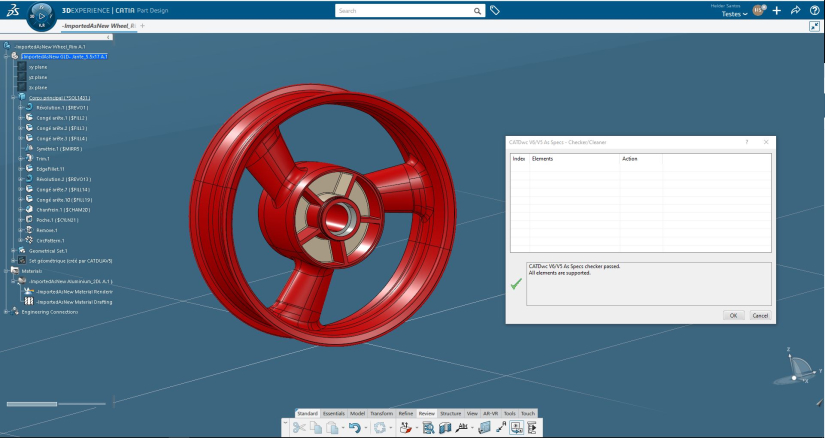Click Cancel in the Checker/Cleaner dialog

tap(759, 315)
